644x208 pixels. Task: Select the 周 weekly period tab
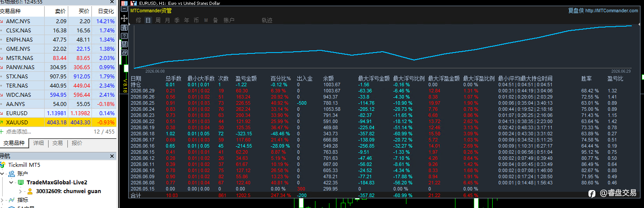[157, 20]
